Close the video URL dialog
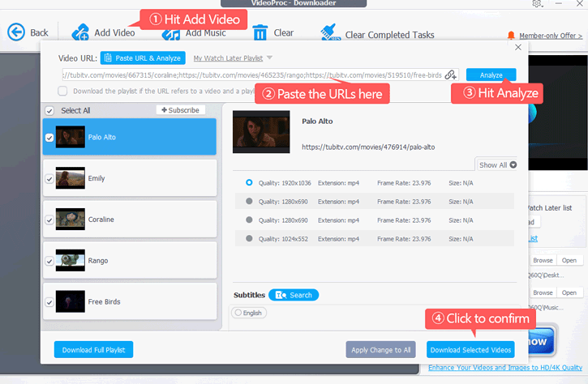This screenshot has height=384, width=588. tap(518, 47)
